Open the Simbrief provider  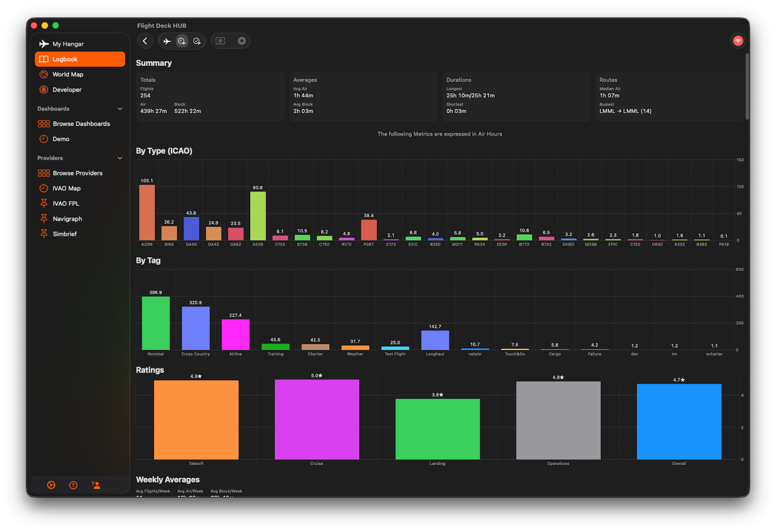tap(65, 234)
